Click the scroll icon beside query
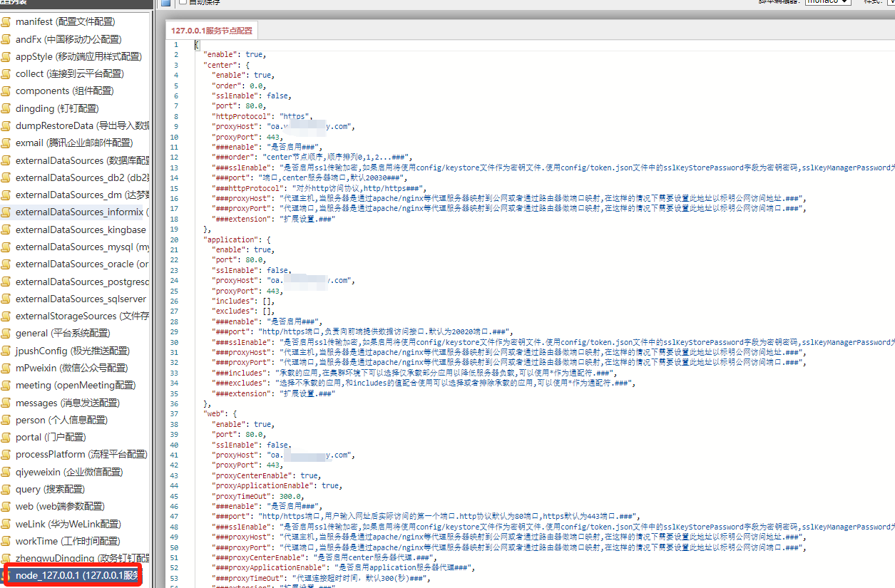This screenshot has width=895, height=588. [6, 490]
